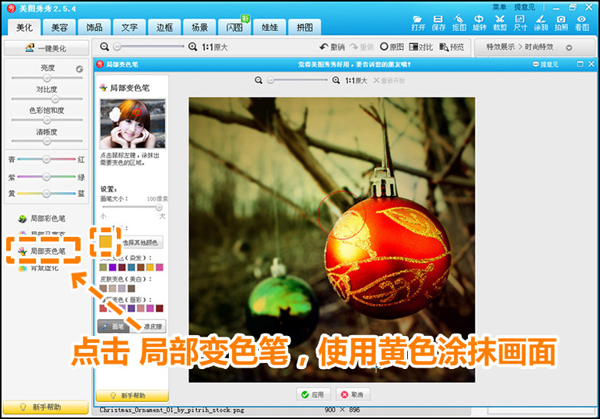Viewport: 600px width, 419px height.
Task: Click the current yellow color swatch
Action: tap(106, 241)
